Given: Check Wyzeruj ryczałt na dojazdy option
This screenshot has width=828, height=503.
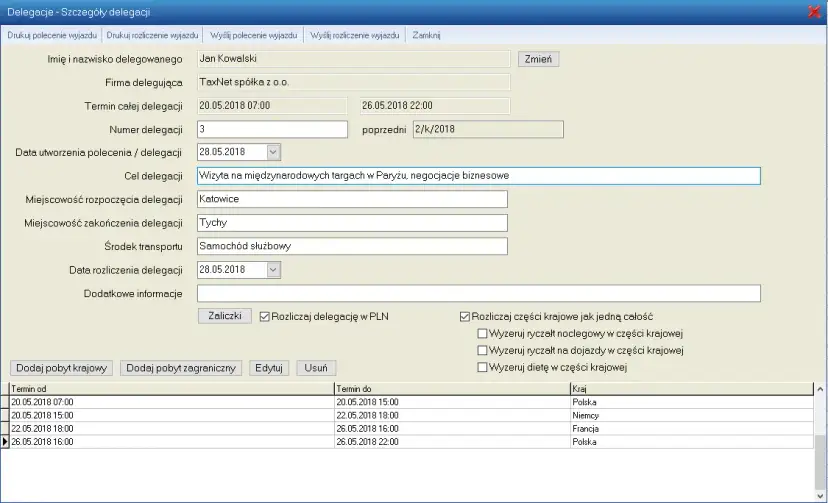Looking at the screenshot, I should [484, 351].
